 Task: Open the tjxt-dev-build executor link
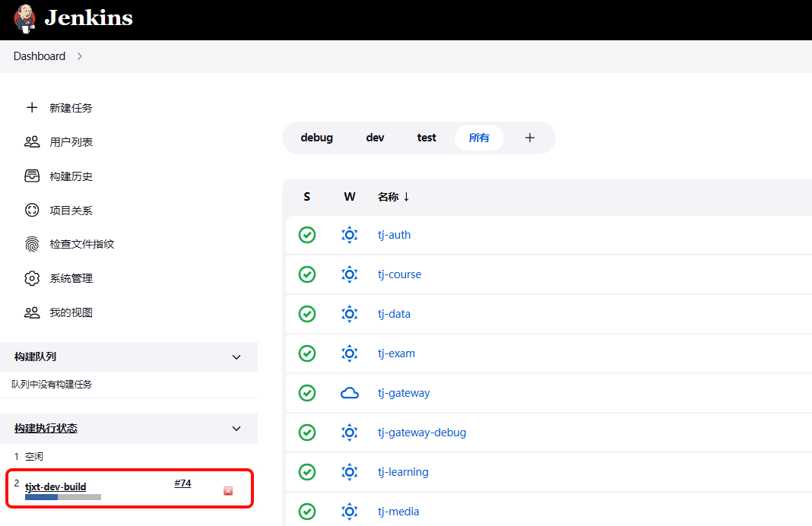point(56,486)
